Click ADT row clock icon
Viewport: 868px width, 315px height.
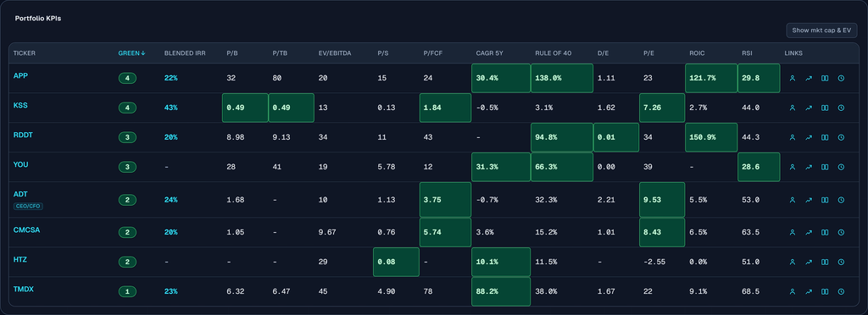point(841,200)
